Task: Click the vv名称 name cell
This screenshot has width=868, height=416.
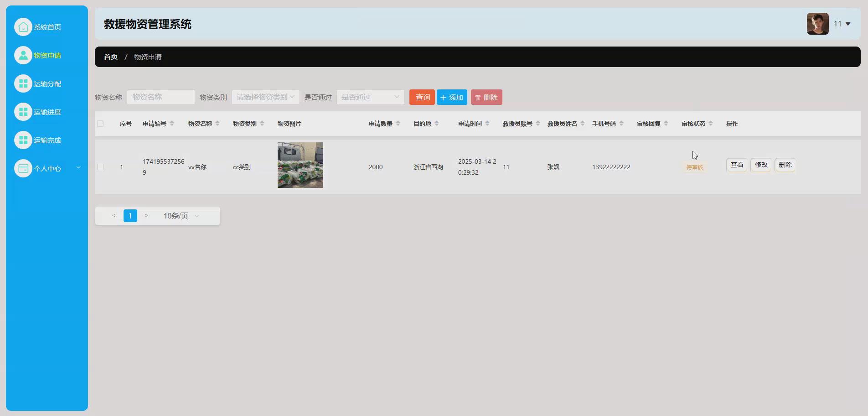Action: pos(197,167)
